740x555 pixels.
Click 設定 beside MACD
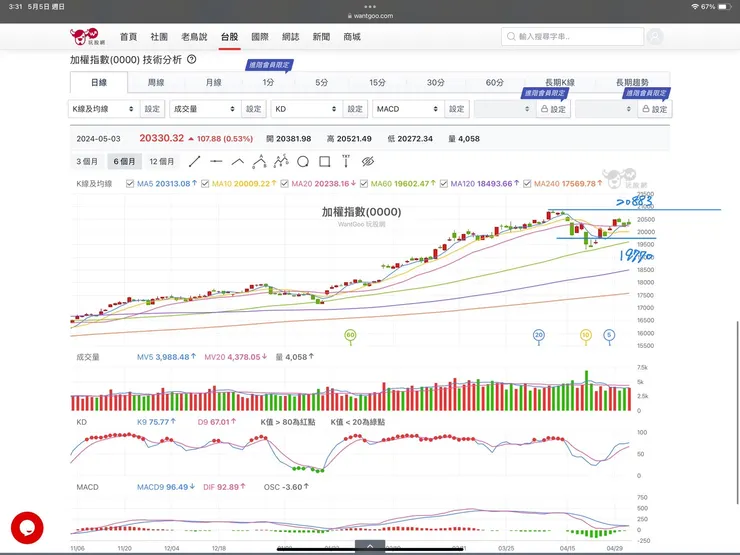456,109
